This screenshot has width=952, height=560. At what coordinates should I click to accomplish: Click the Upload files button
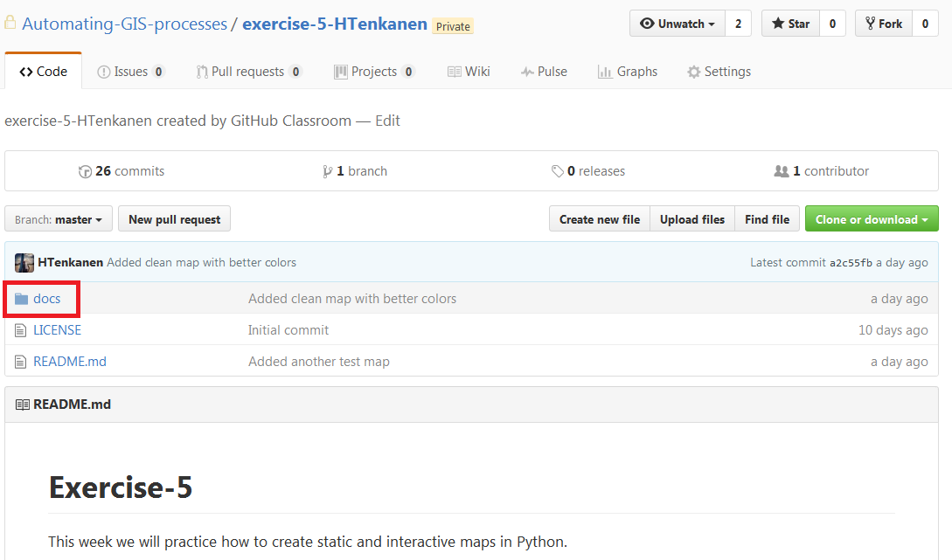coord(692,219)
